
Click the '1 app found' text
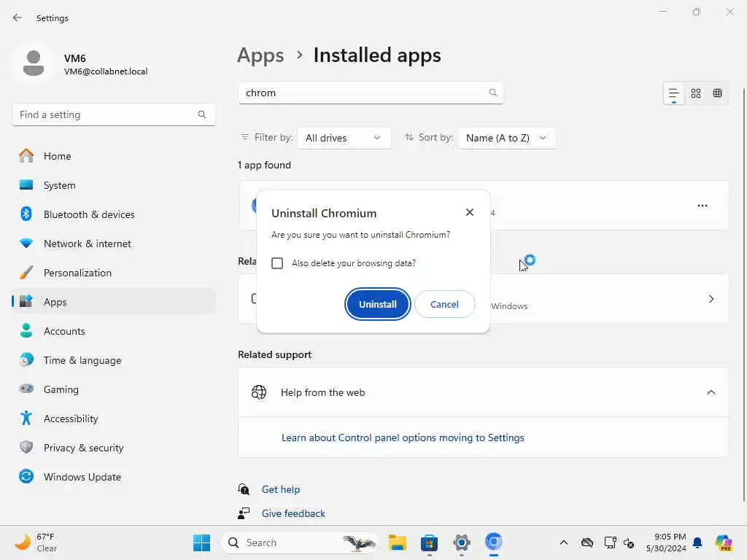(264, 166)
